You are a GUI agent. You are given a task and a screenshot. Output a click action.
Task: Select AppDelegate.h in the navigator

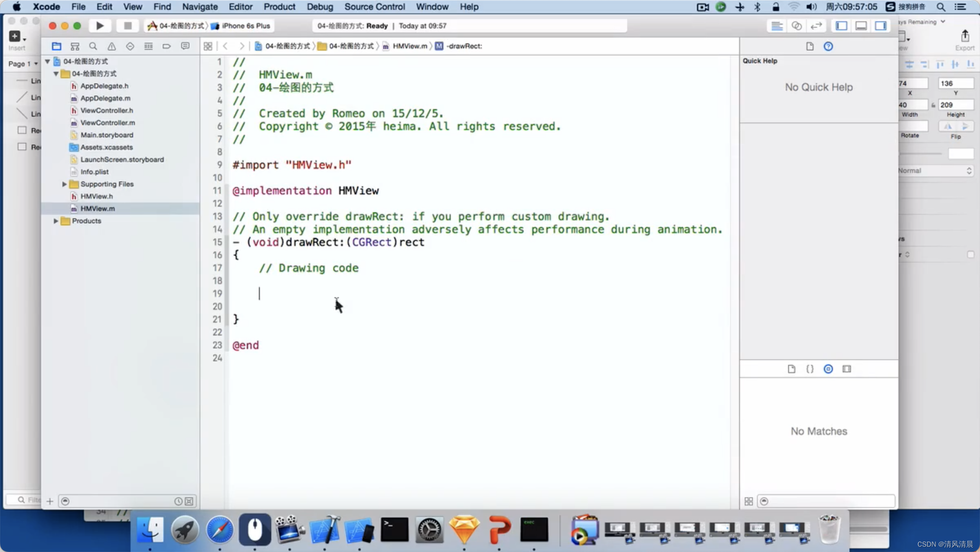click(x=104, y=86)
